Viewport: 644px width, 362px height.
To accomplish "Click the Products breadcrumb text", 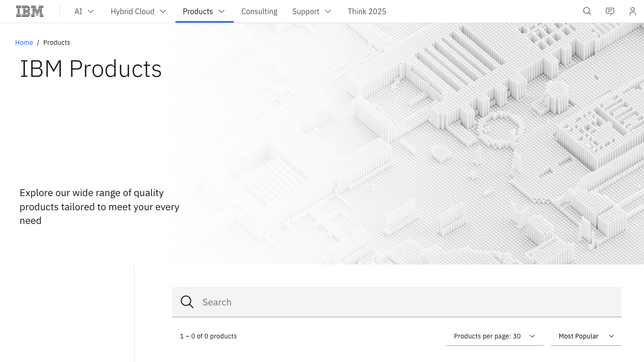I will point(57,42).
